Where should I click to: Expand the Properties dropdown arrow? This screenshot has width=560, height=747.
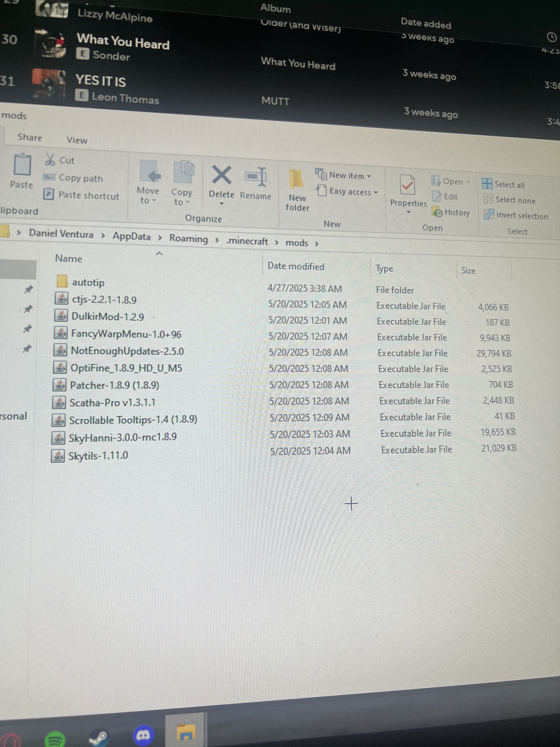409,212
